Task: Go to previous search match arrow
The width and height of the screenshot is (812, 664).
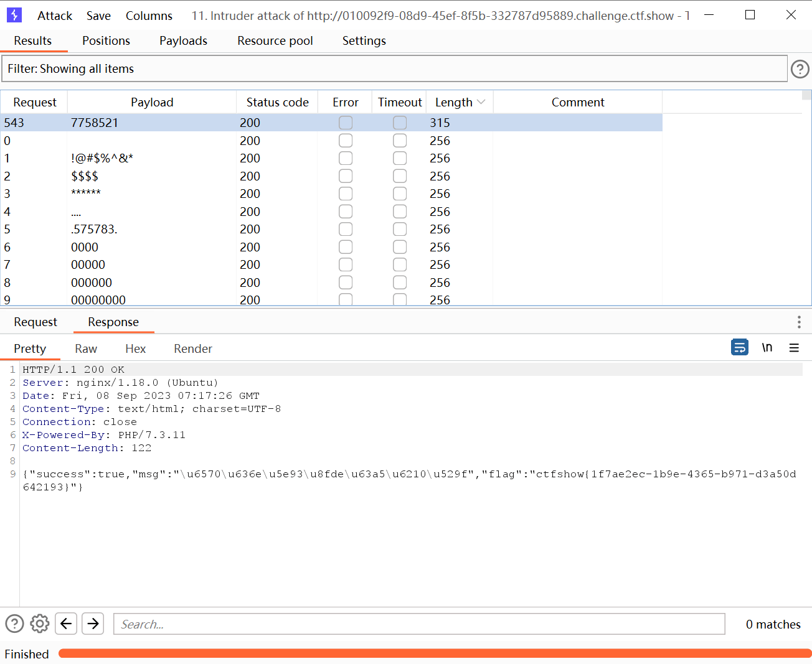Action: (66, 624)
